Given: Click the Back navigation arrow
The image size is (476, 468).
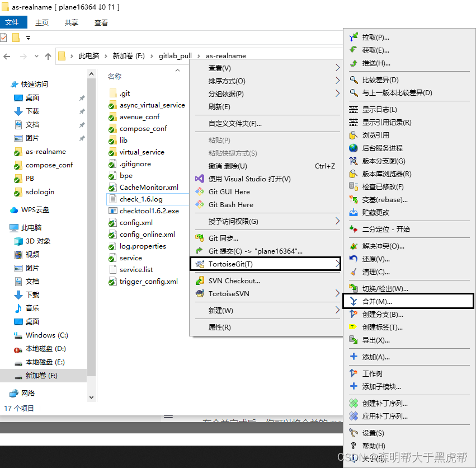Looking at the screenshot, I should 7,56.
